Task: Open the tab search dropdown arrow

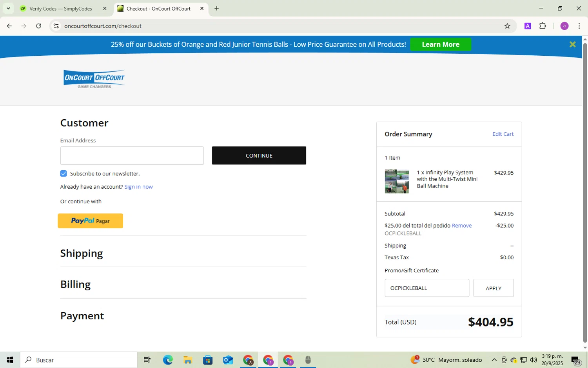Action: coord(8,8)
